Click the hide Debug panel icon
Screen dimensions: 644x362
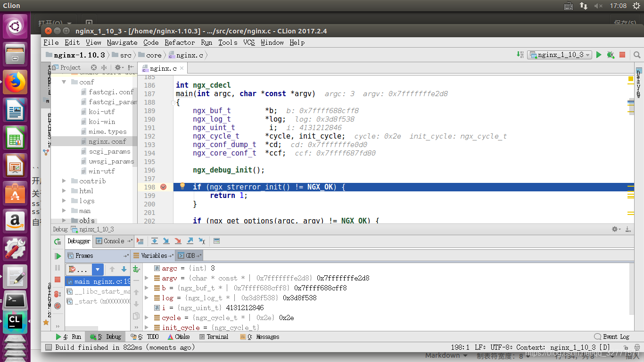click(x=628, y=229)
